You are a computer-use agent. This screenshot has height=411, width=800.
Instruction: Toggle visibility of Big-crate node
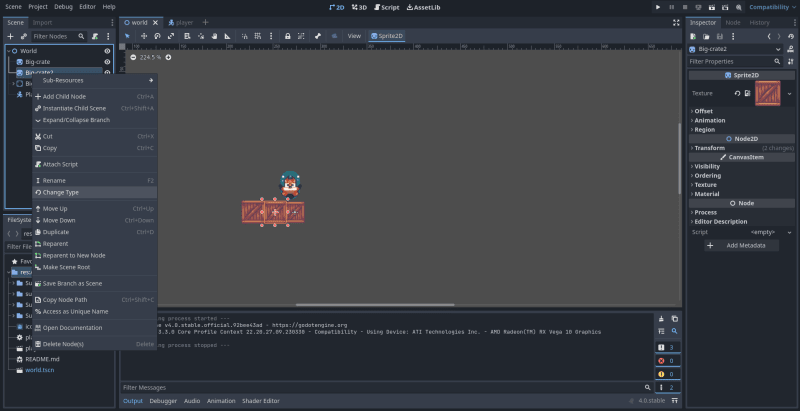[107, 62]
